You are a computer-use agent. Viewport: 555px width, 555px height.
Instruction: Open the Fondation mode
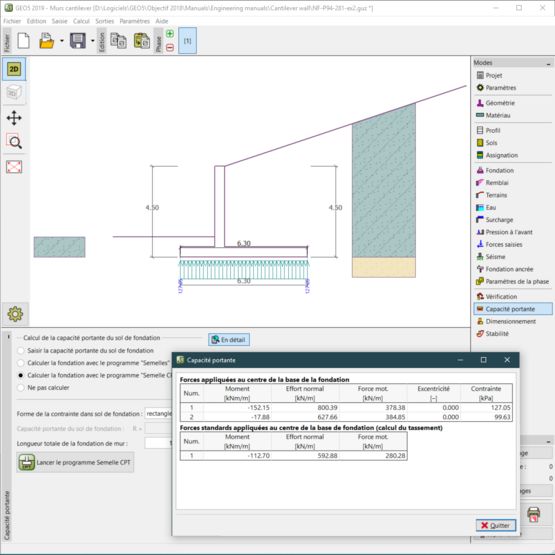pyautogui.click(x=499, y=171)
